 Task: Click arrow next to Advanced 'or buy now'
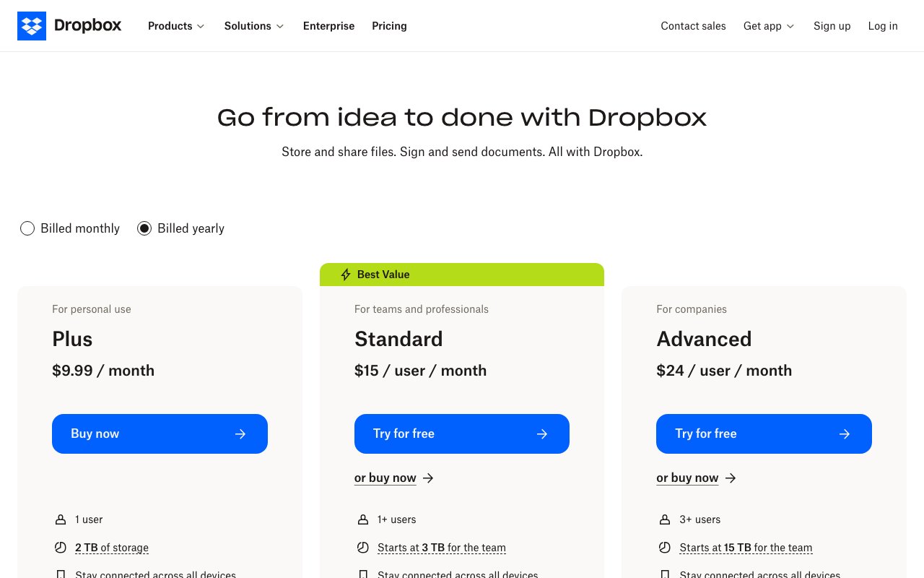click(731, 478)
